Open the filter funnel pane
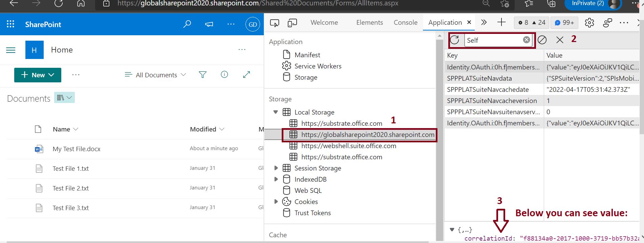 [202, 75]
